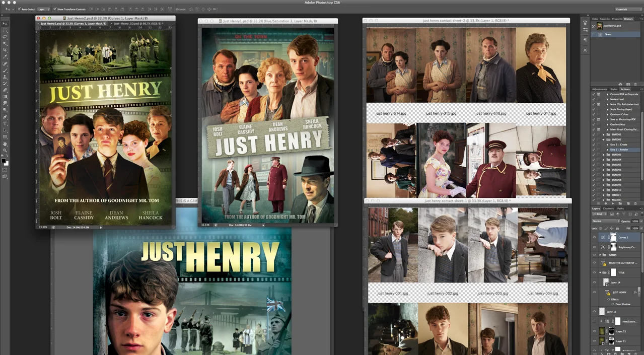Screen dimensions: 644x355
Task: Collapse the TITLE layer group
Action: 600,272
